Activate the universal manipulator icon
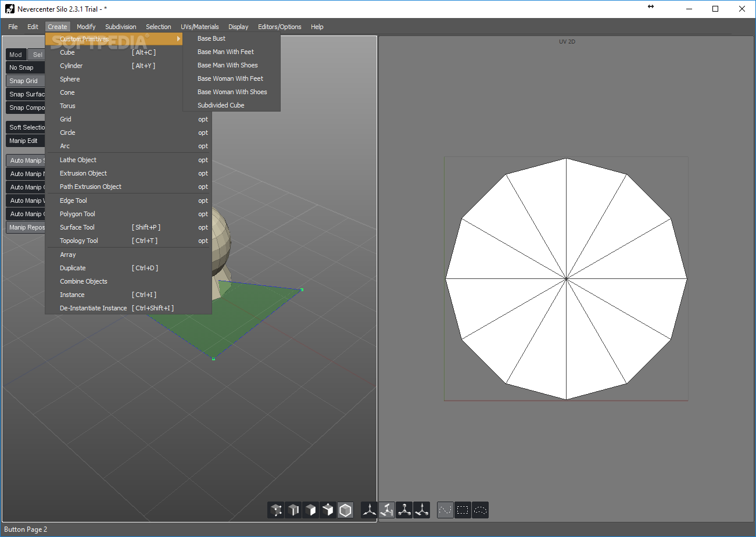The image size is (756, 537). 422,510
